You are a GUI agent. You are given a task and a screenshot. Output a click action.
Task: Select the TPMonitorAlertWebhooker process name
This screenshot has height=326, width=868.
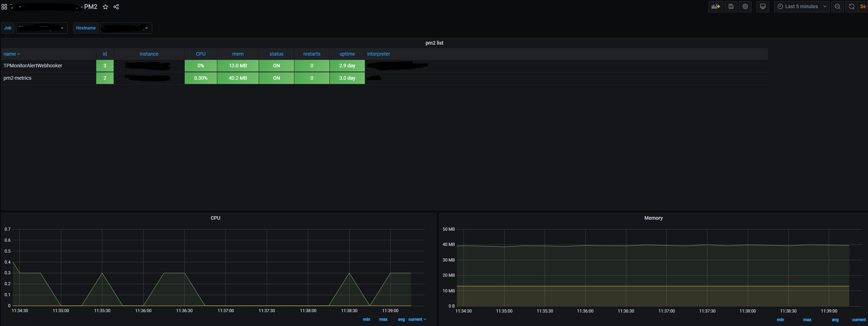point(33,66)
